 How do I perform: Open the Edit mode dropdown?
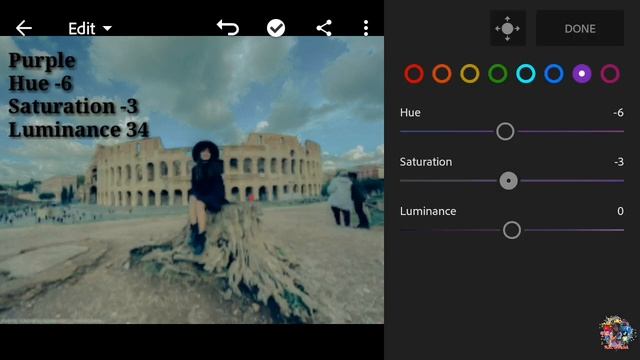tap(89, 29)
